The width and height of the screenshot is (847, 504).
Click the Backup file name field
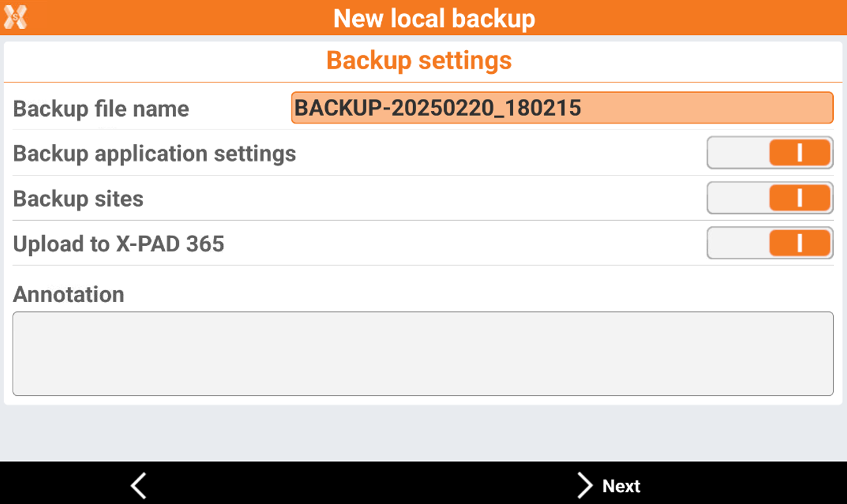[x=561, y=108]
